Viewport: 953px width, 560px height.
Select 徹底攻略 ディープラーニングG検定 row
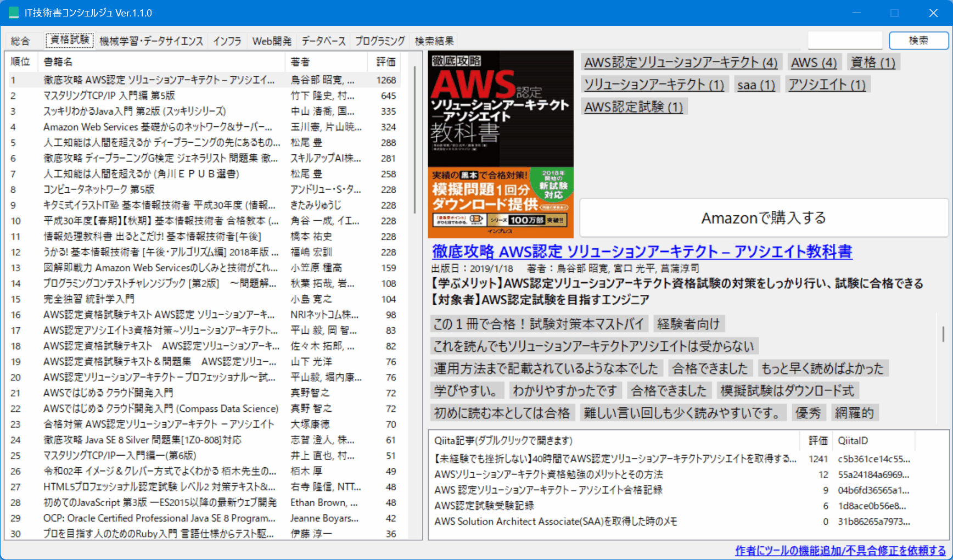click(203, 158)
